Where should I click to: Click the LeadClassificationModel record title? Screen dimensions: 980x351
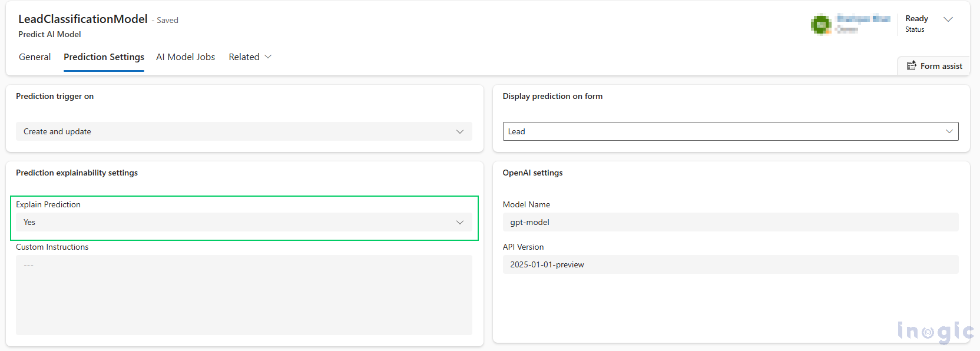pyautogui.click(x=83, y=19)
